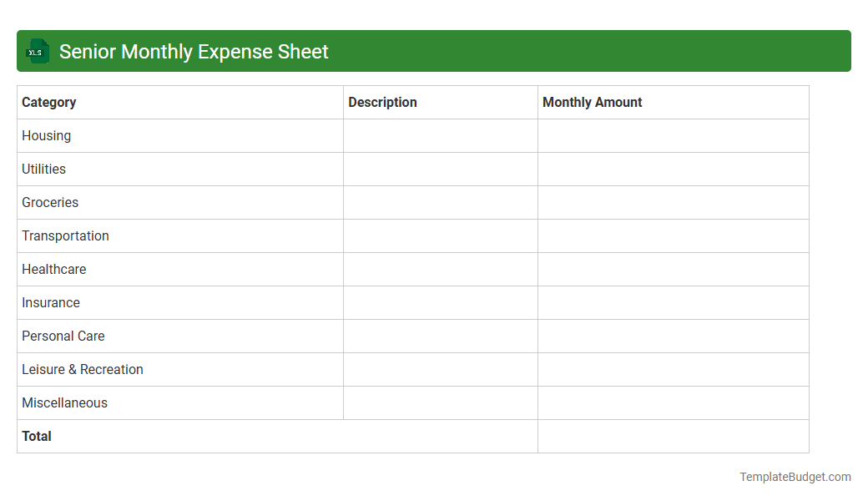Screen dimensions: 868x501
Task: Open the TemplateBudget.com website link
Action: [x=795, y=477]
